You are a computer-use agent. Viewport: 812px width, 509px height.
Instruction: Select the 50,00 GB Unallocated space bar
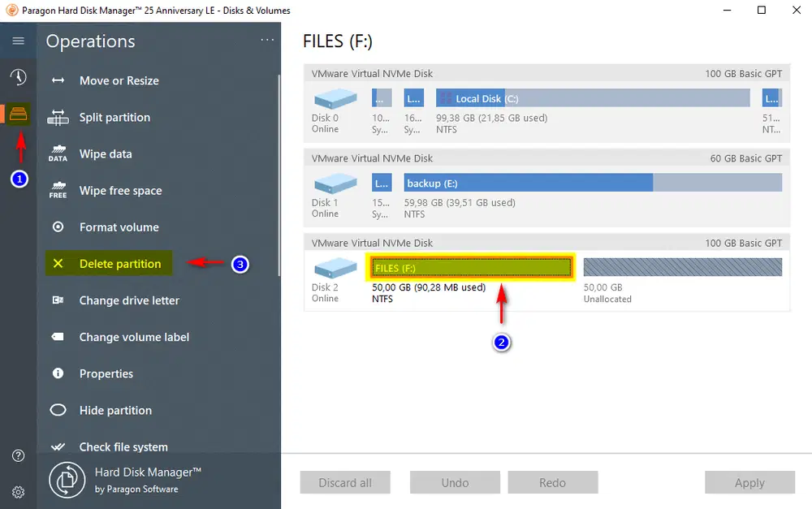(683, 267)
